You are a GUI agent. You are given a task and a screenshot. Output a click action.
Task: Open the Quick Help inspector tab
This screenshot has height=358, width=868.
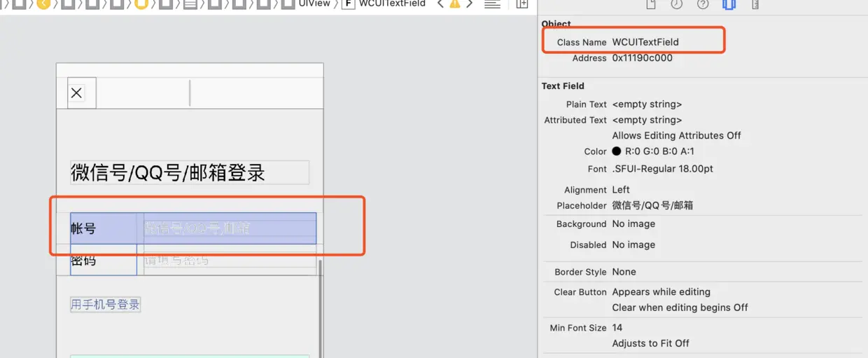[x=703, y=4]
